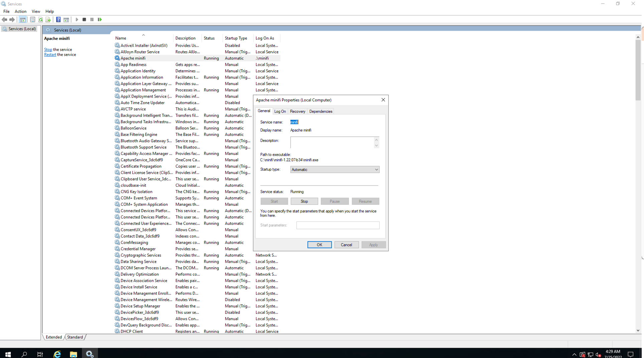Click the Restart the service link
The height and width of the screenshot is (358, 644).
(x=50, y=55)
